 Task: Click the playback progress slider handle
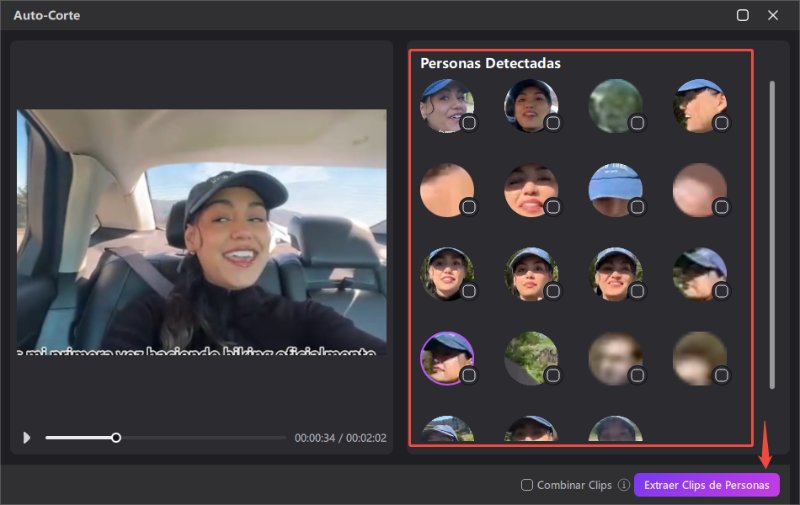click(116, 438)
